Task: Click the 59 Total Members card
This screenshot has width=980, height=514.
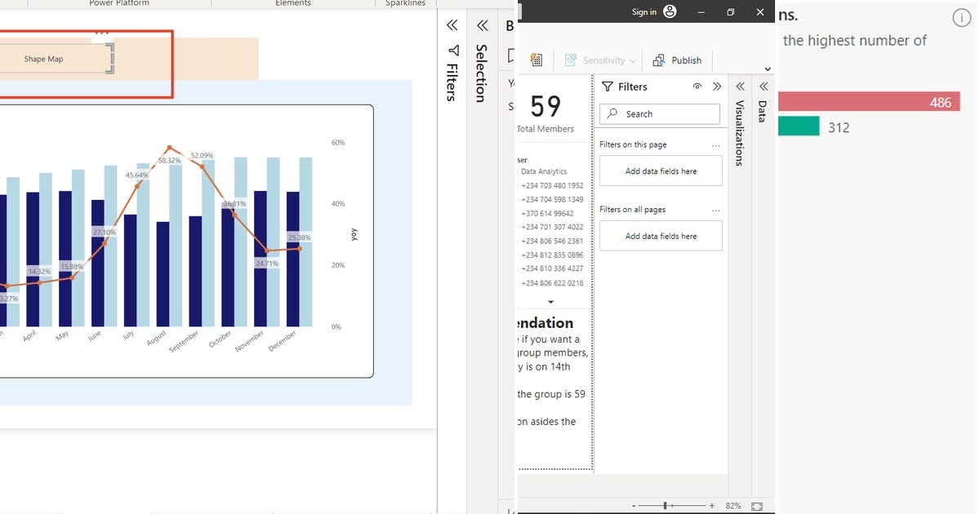Action: (546, 112)
